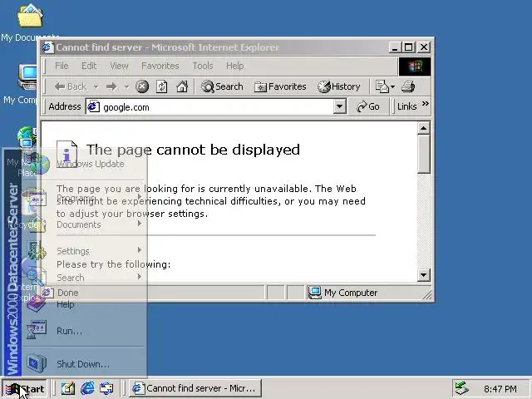This screenshot has height=399, width=532.
Task: Click the Print icon
Action: 408,86
